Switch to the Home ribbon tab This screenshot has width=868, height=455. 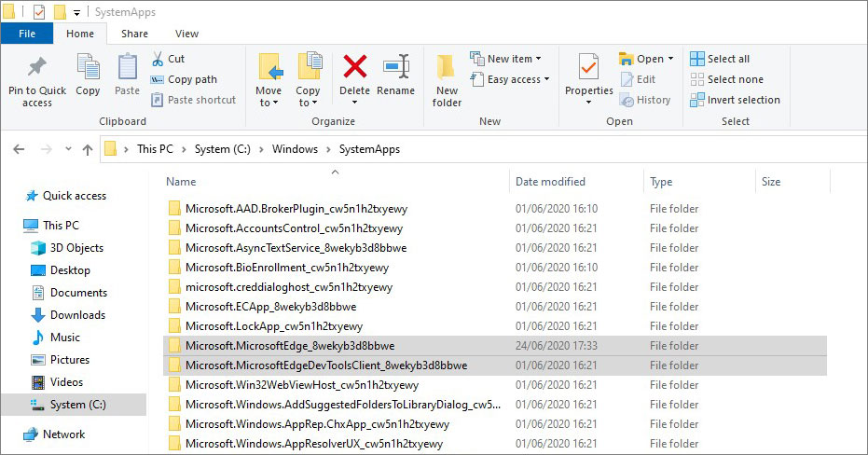point(80,34)
